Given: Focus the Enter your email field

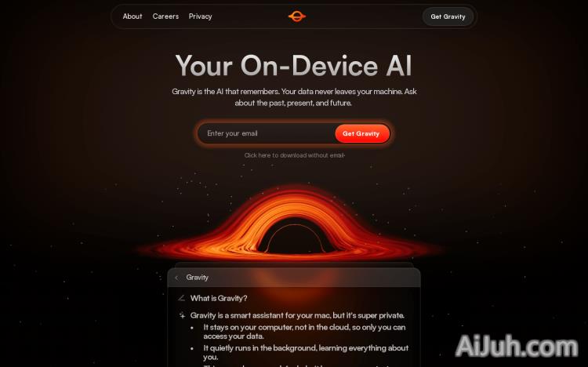Looking at the screenshot, I should click(x=267, y=133).
